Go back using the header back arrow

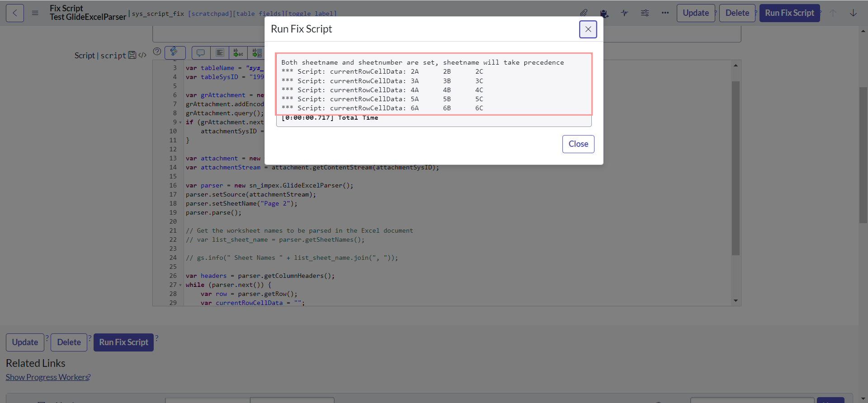click(x=15, y=13)
